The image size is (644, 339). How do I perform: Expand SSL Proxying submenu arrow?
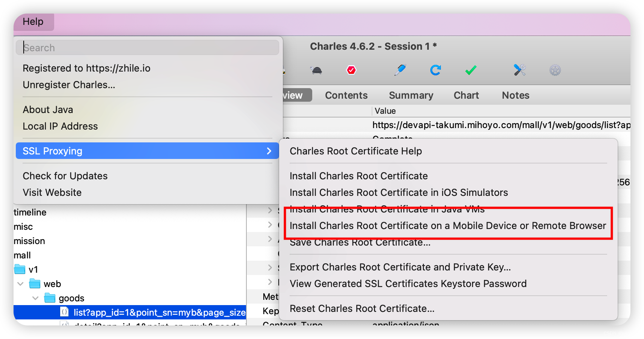click(x=269, y=151)
